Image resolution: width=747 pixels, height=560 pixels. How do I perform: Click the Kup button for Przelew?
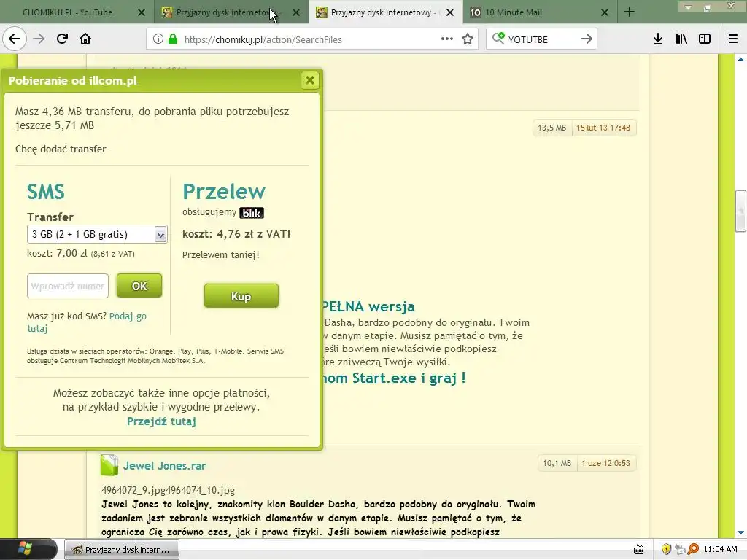tap(241, 296)
